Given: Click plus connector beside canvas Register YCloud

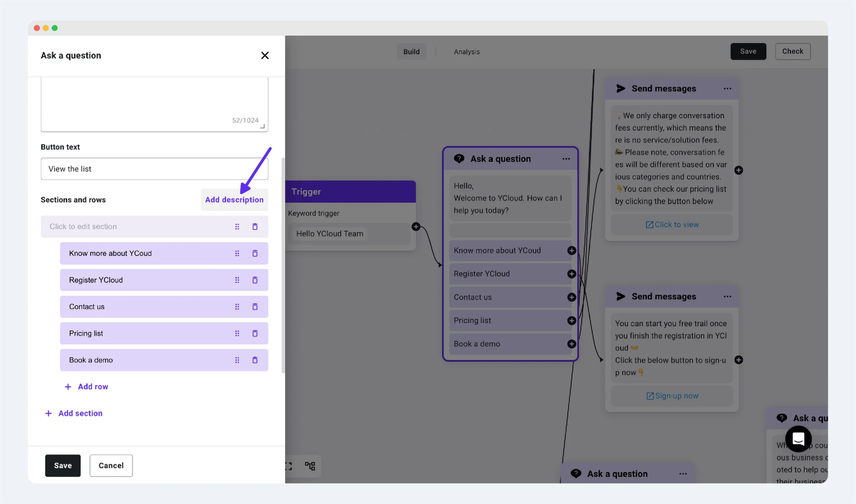Looking at the screenshot, I should click(x=571, y=274).
